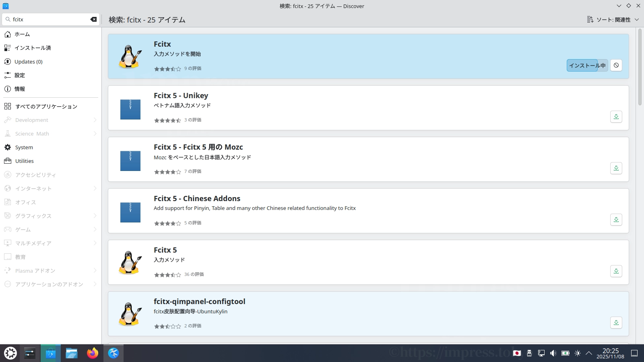Open fcitx-qimpanel-configtool entry

(x=368, y=314)
